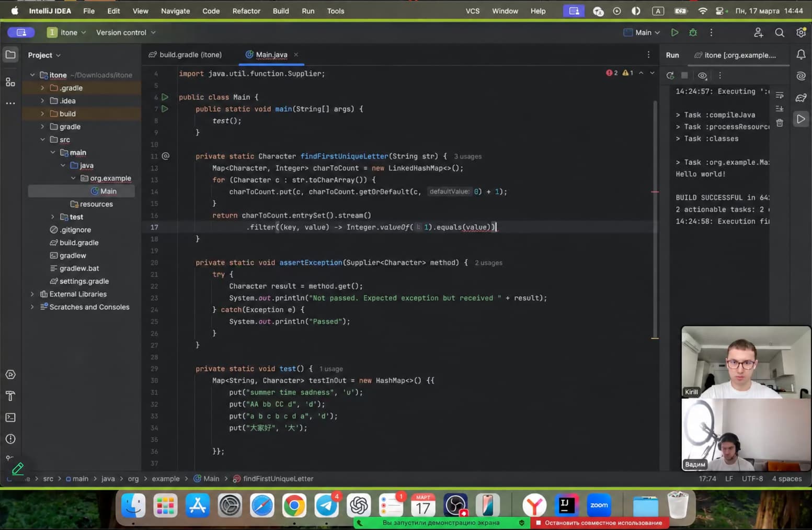The image size is (812, 530).
Task: Close the Main.java editor tab
Action: pos(296,54)
